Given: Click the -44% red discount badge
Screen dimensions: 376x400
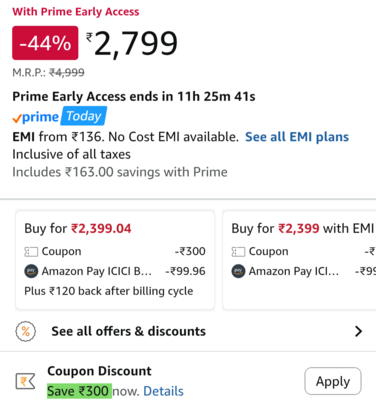Looking at the screenshot, I should pos(45,43).
